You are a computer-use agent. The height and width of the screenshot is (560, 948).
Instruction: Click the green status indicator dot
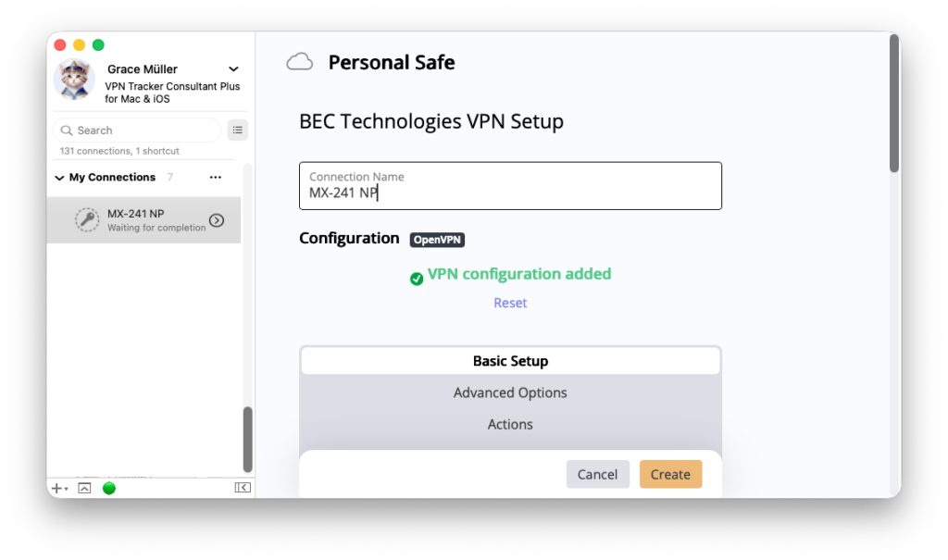pos(108,488)
